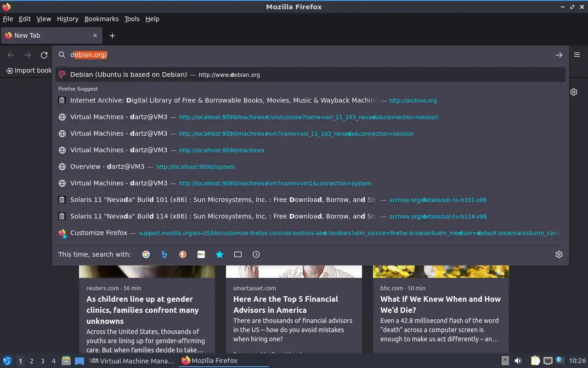
Task: Select Customize Firefox support suggestion
Action: click(311, 233)
